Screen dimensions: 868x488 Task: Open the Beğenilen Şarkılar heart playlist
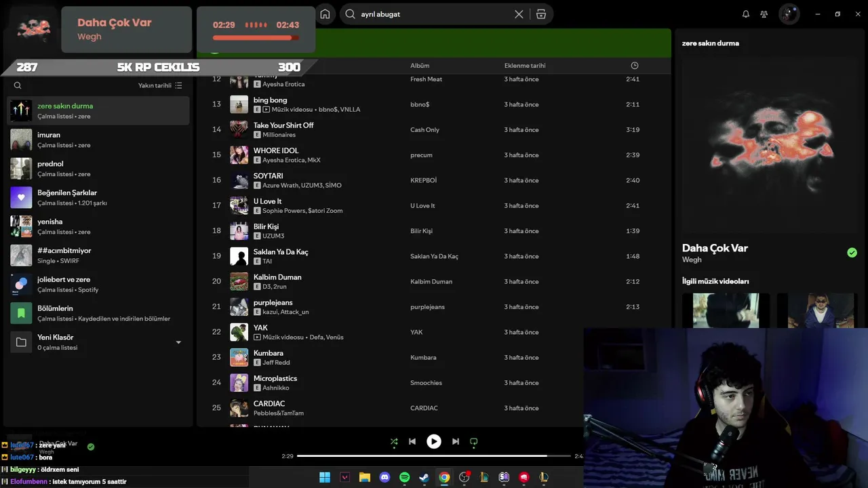click(x=21, y=197)
